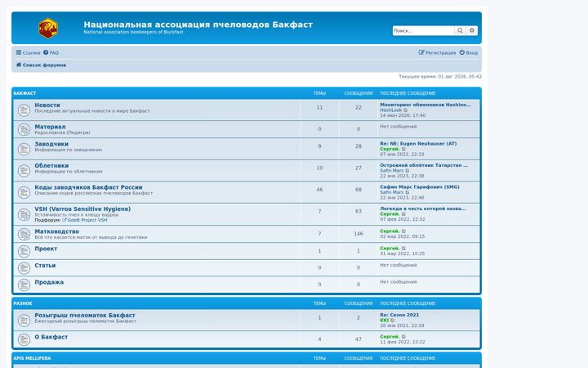Open the Ссылки quick links menu
The height and width of the screenshot is (368, 588).
click(x=28, y=52)
